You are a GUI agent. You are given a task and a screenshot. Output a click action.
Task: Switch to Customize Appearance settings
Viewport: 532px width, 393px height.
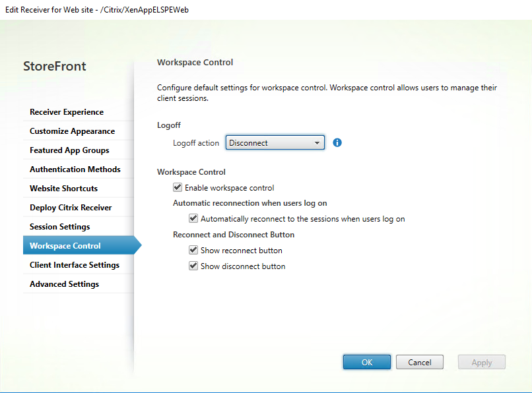coord(72,131)
